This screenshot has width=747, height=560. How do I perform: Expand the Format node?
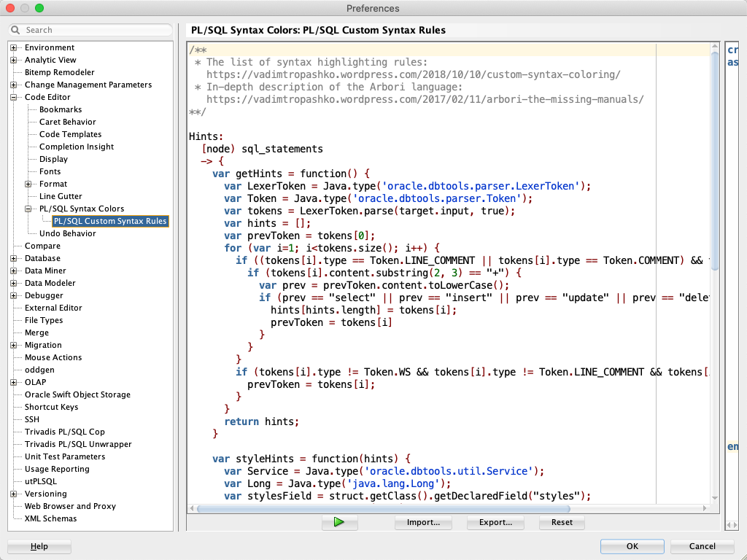(x=28, y=184)
